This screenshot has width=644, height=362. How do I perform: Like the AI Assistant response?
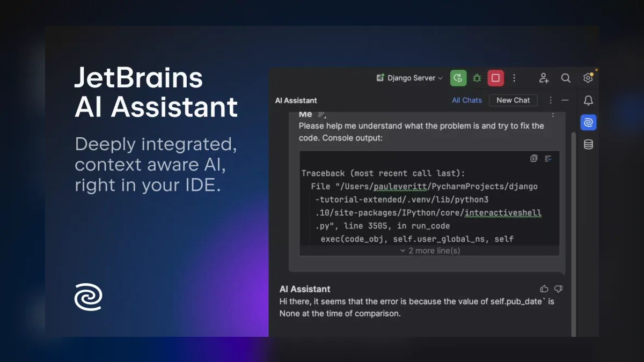(x=544, y=289)
